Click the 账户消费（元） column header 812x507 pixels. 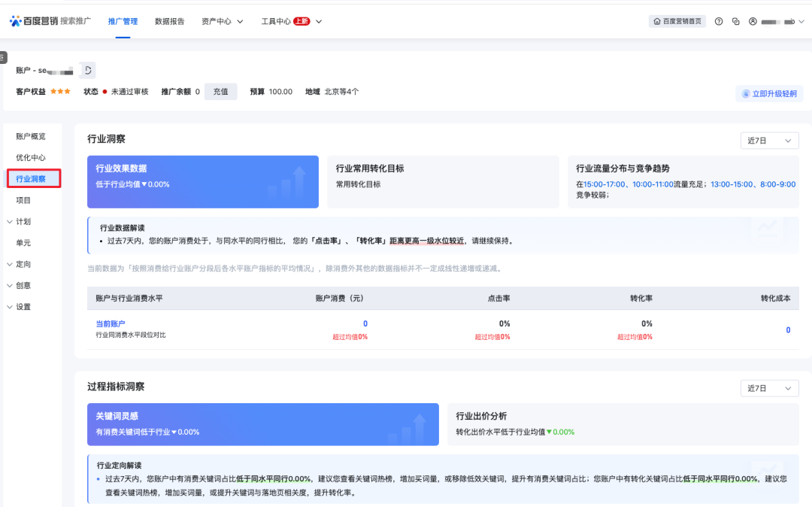[x=340, y=299]
